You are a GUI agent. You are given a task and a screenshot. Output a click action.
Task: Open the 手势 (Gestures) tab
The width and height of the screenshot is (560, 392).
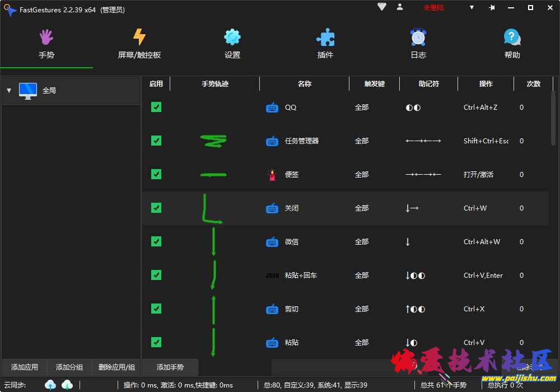pyautogui.click(x=46, y=44)
